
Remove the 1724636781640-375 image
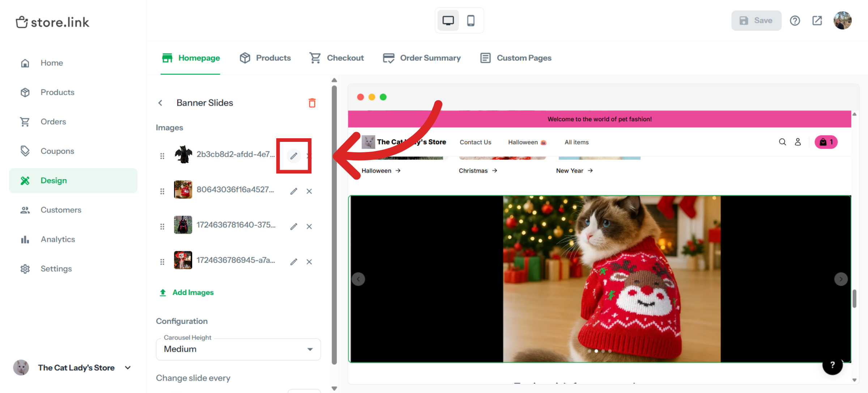(x=309, y=227)
